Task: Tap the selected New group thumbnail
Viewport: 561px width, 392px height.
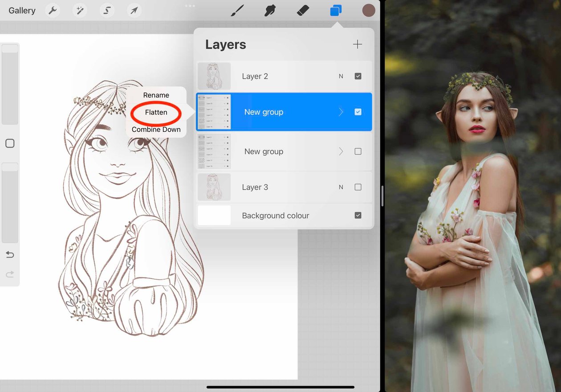Action: click(214, 112)
